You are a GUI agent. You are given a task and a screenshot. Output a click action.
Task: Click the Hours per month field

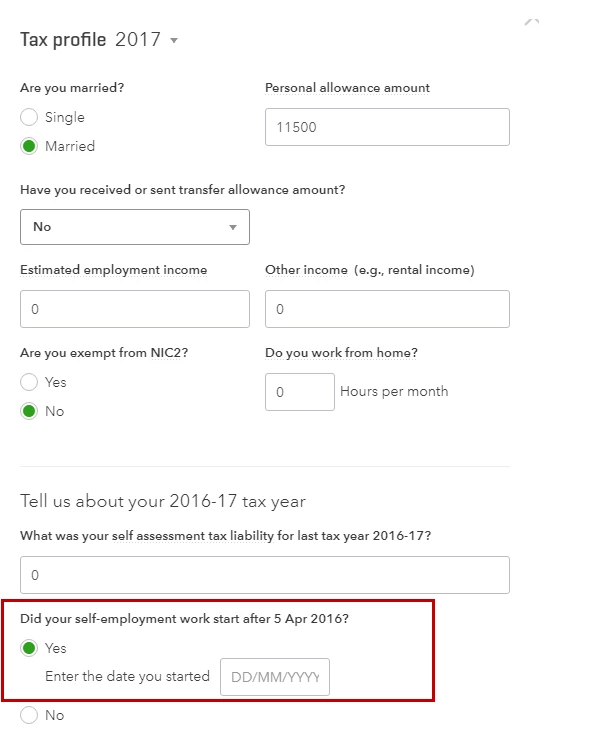300,392
